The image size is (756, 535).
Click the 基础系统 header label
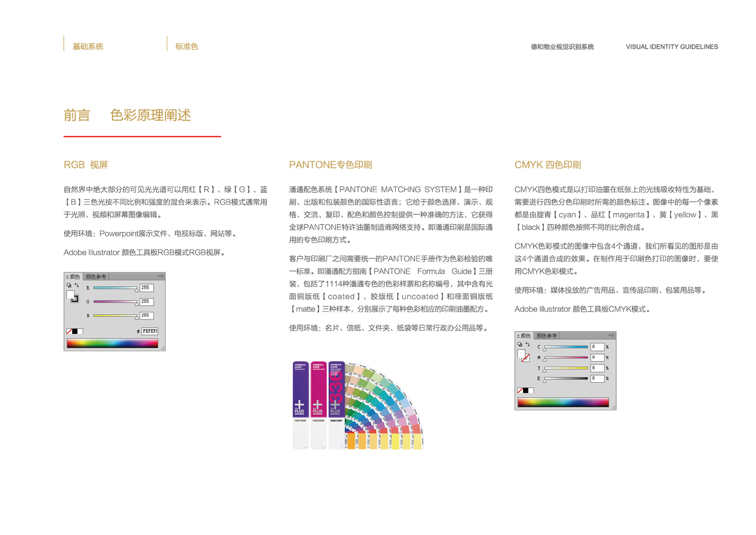[x=88, y=47]
